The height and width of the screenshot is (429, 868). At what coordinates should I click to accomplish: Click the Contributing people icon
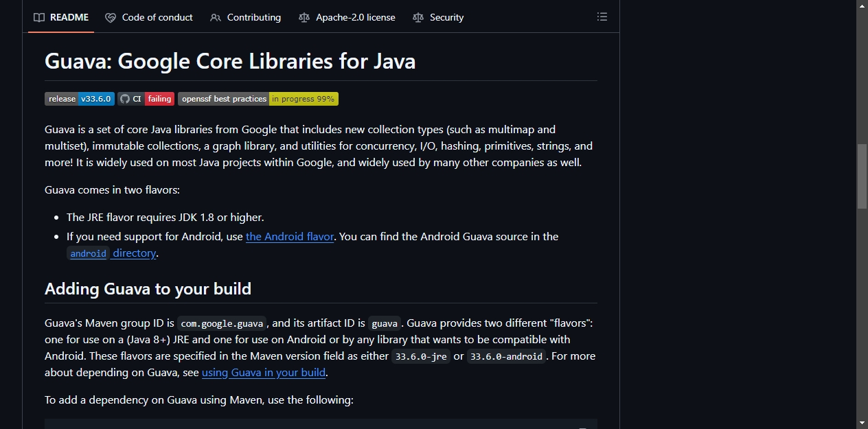[x=216, y=17]
